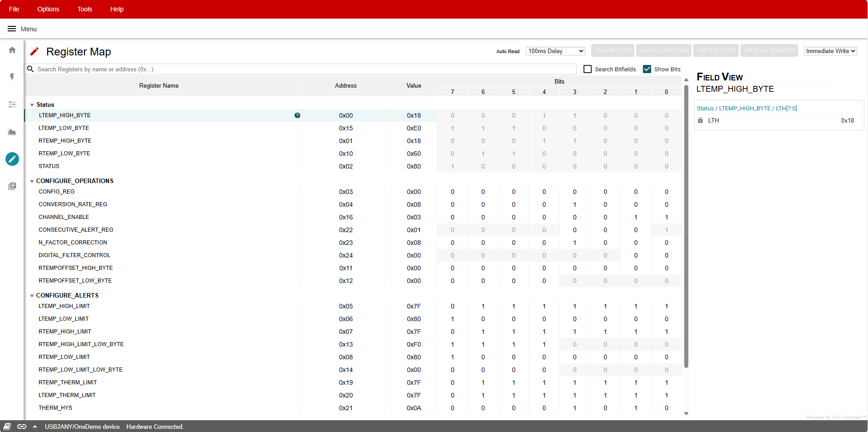This screenshot has width=868, height=432.
Task: Open the Options menu
Action: coord(48,9)
